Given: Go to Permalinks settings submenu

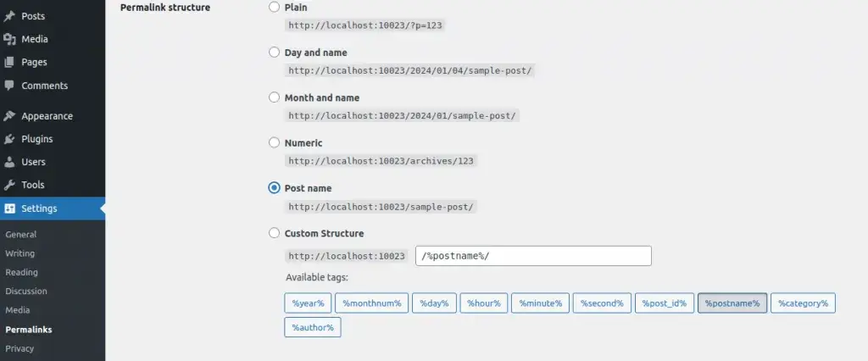Looking at the screenshot, I should pos(29,330).
